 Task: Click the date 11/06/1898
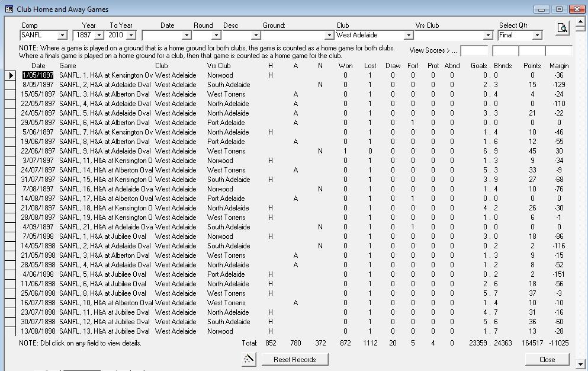(x=38, y=284)
